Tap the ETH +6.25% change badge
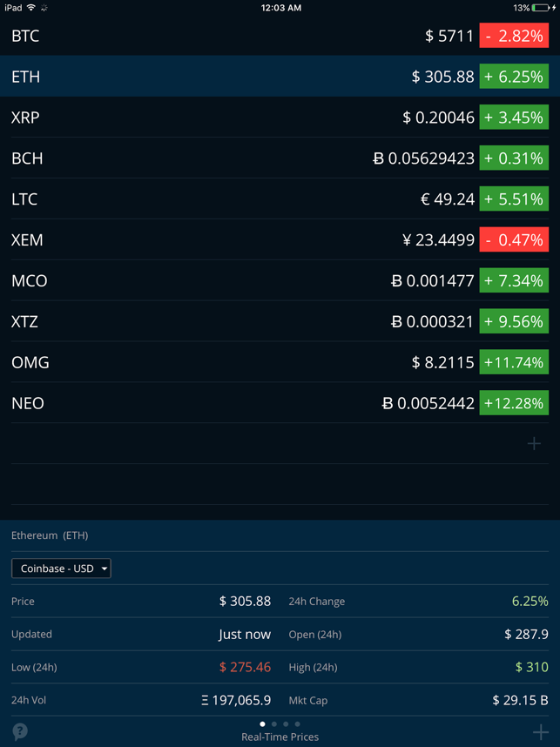Image resolution: width=560 pixels, height=747 pixels. pyautogui.click(x=514, y=77)
